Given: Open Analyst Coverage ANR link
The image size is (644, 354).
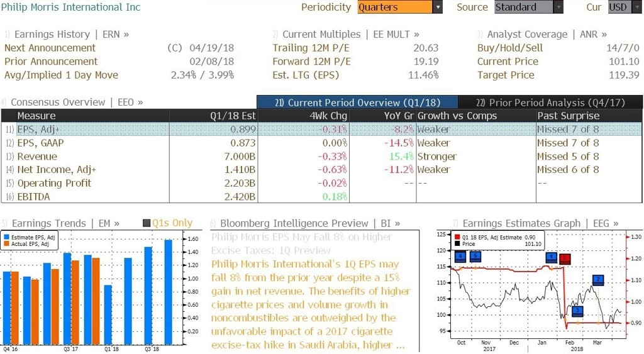Looking at the screenshot, I should 547,35.
